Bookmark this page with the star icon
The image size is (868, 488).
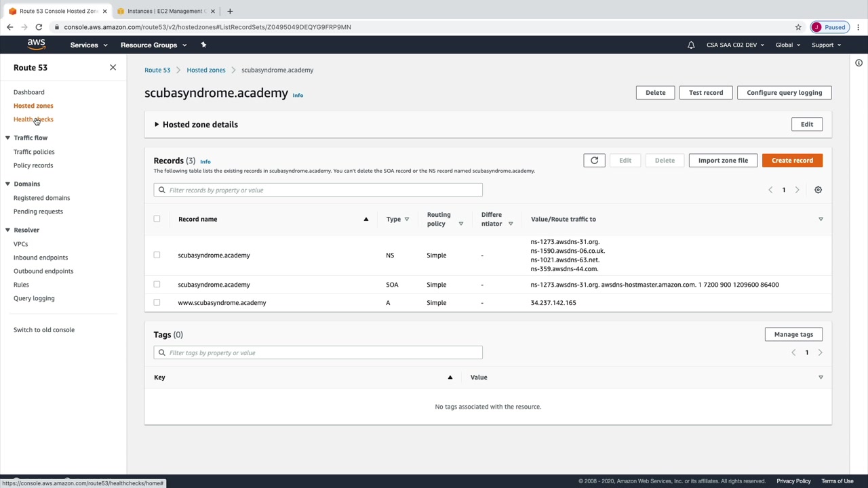798,27
